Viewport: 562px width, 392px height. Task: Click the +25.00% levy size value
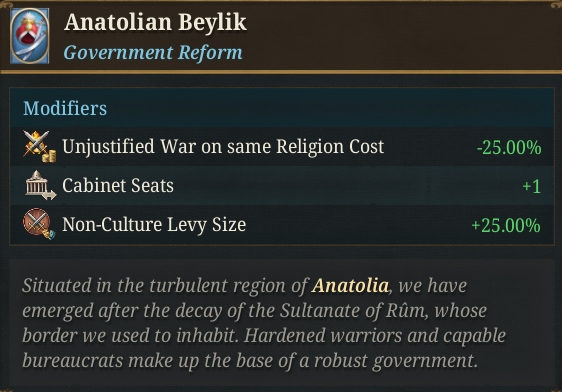[x=506, y=225]
